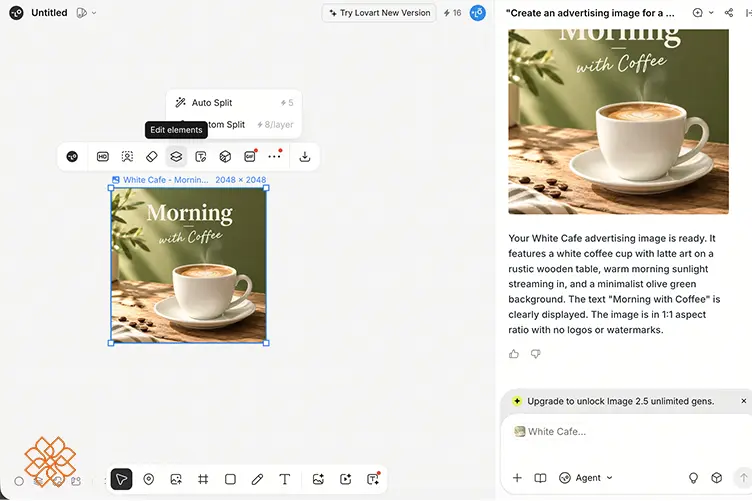This screenshot has width=752, height=501.
Task: Click the HD upscale icon
Action: 103,157
